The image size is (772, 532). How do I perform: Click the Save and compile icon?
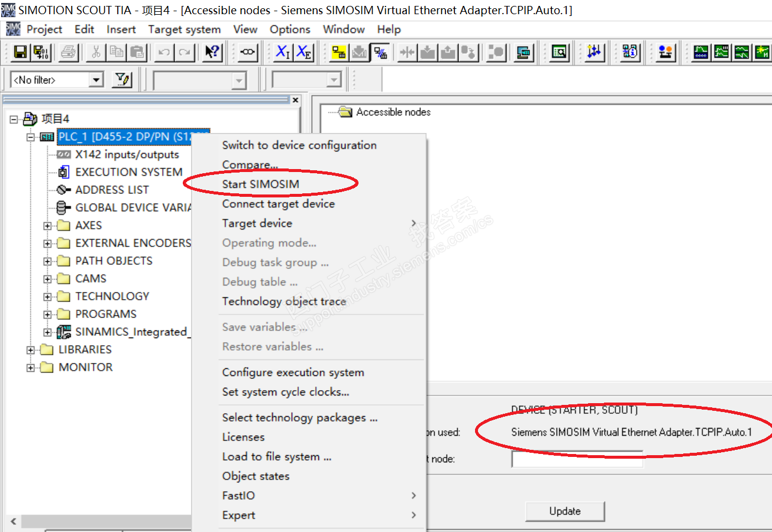tap(41, 53)
